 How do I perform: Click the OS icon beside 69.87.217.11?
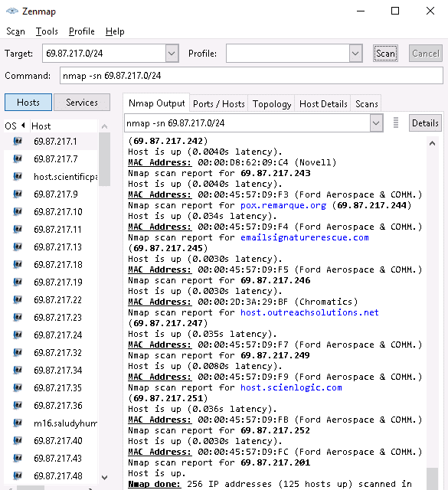(x=18, y=230)
